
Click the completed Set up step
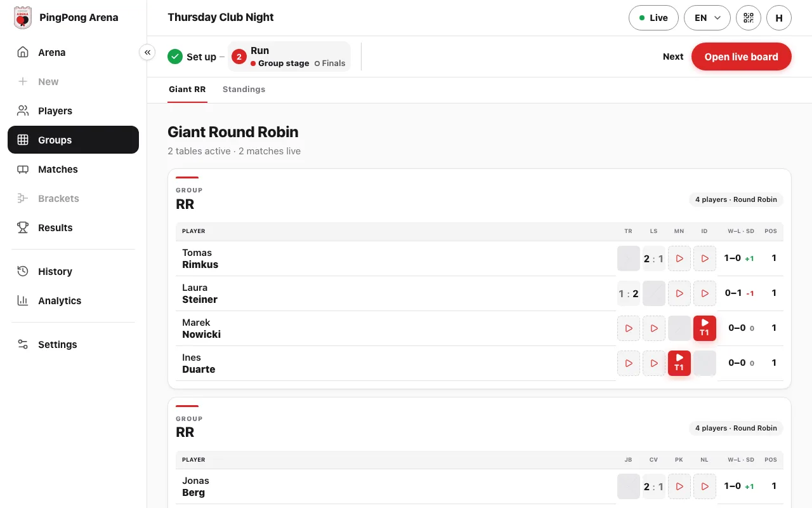(x=192, y=57)
